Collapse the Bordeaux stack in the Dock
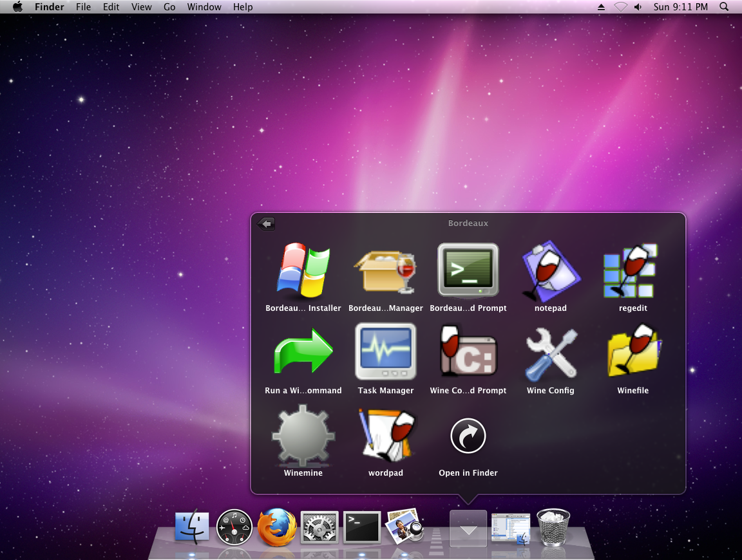This screenshot has height=560, width=742. pyautogui.click(x=468, y=528)
